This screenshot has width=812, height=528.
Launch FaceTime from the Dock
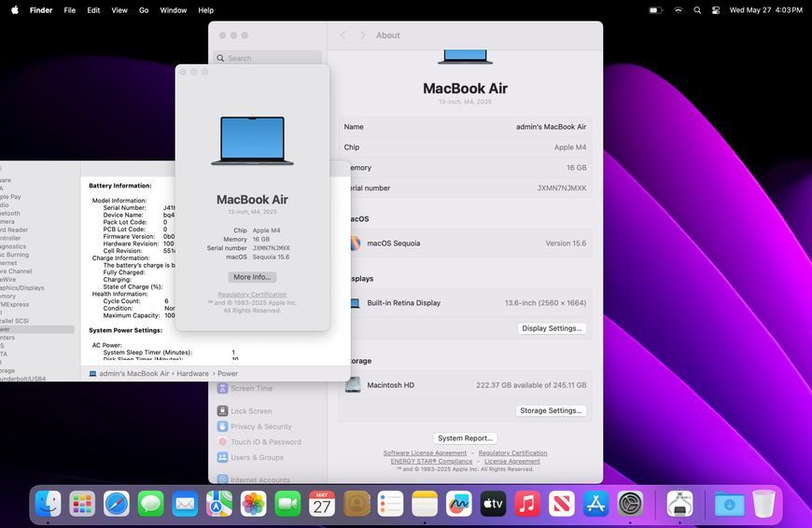287,503
